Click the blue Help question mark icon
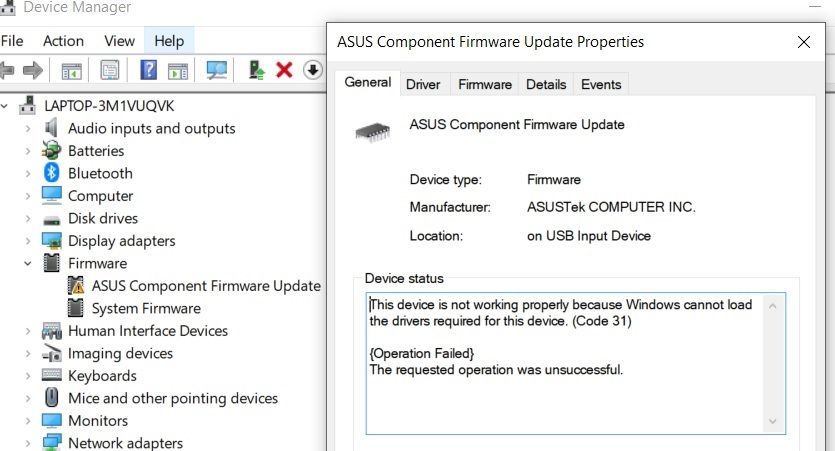This screenshot has height=451, width=835. click(149, 70)
